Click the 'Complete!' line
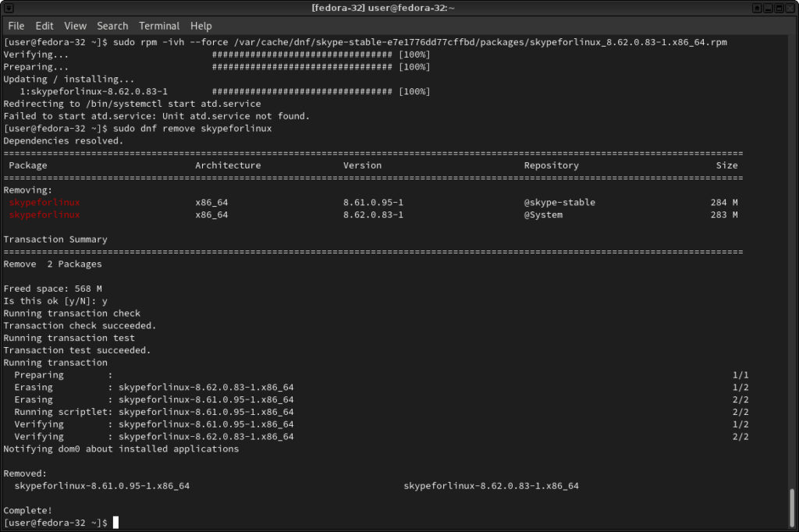The height and width of the screenshot is (532, 799). 27,511
